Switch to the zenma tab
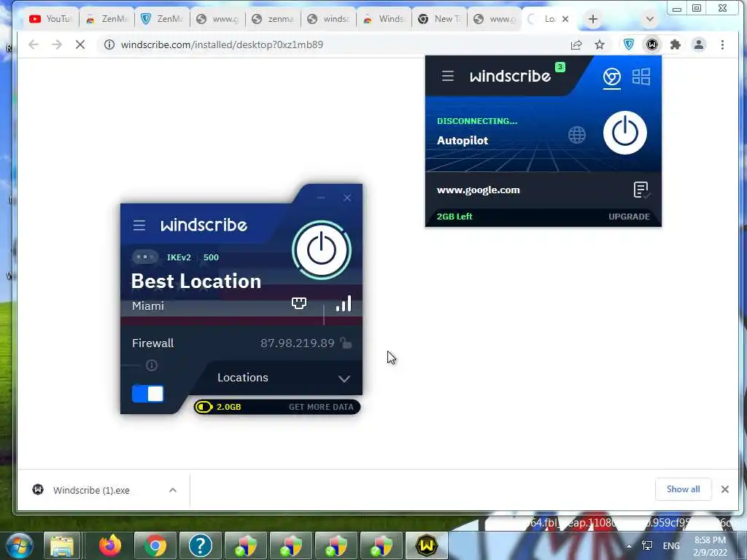 (274, 19)
